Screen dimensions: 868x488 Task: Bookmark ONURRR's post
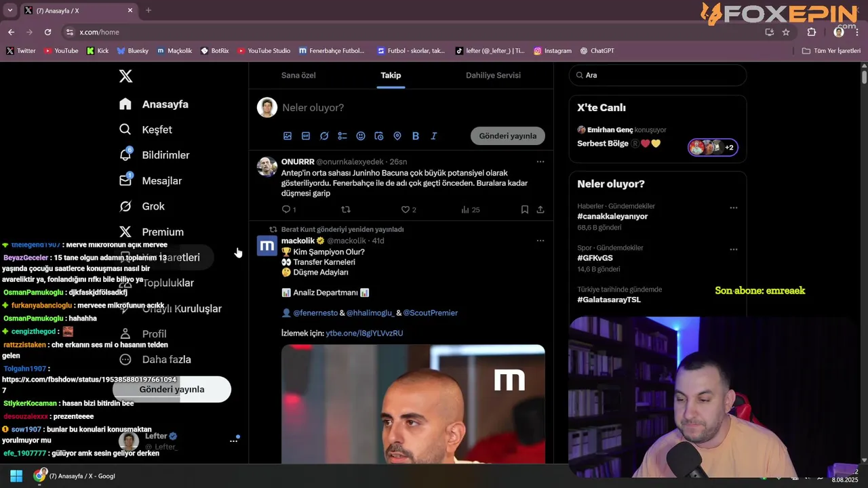tap(525, 209)
